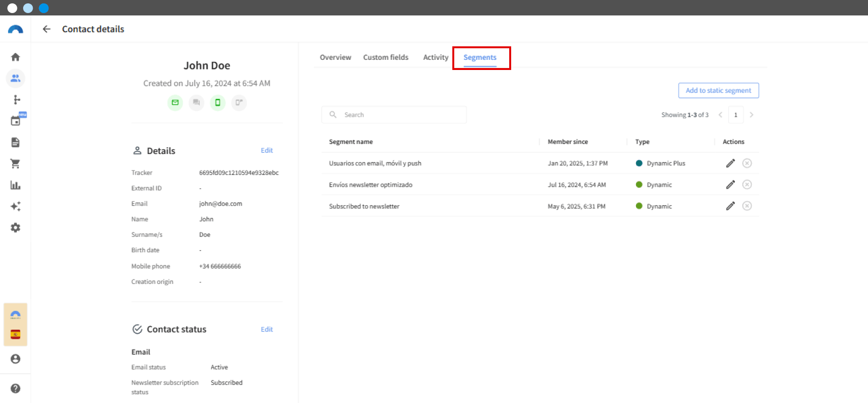Click the app logo at top left
This screenshot has height=403, width=868.
coord(15,29)
